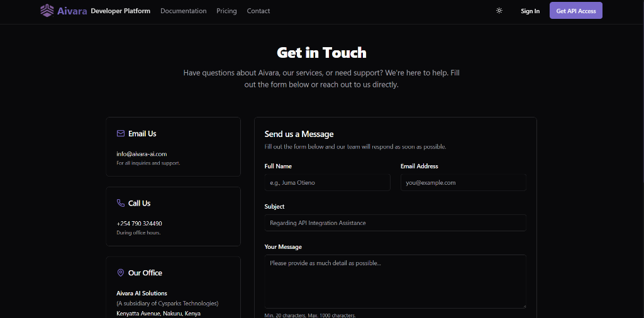Open the Contact nav item
The height and width of the screenshot is (318, 644).
coord(258,11)
